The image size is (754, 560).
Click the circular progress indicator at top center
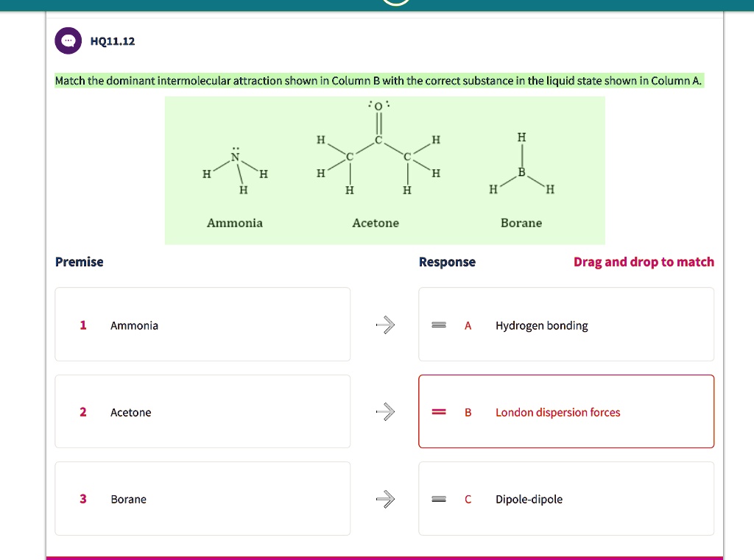(395, 2)
